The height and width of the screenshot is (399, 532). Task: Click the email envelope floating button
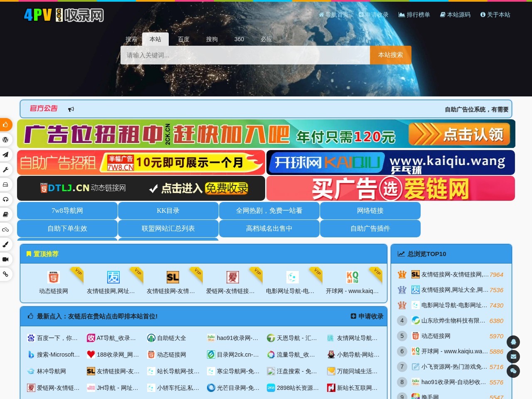point(513,357)
